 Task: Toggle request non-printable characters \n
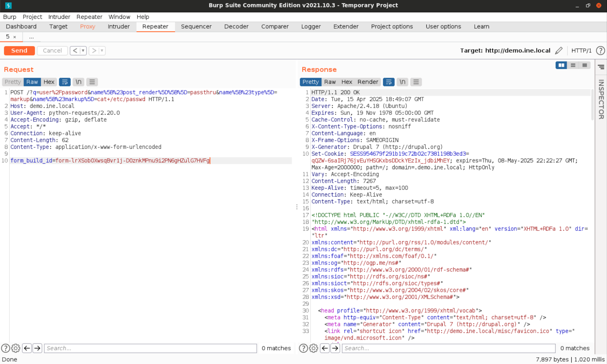[79, 82]
